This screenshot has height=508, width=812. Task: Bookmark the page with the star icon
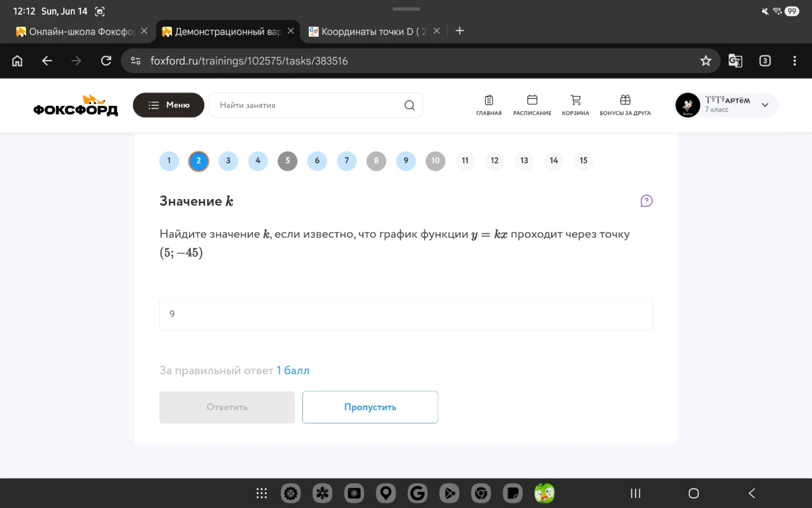(x=706, y=61)
